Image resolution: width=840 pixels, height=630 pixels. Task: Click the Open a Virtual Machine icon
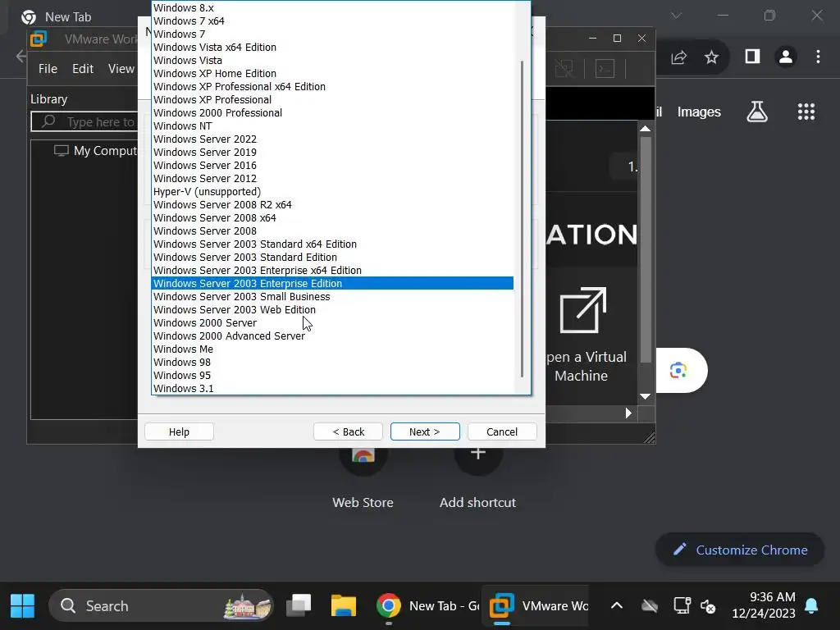[x=583, y=310]
